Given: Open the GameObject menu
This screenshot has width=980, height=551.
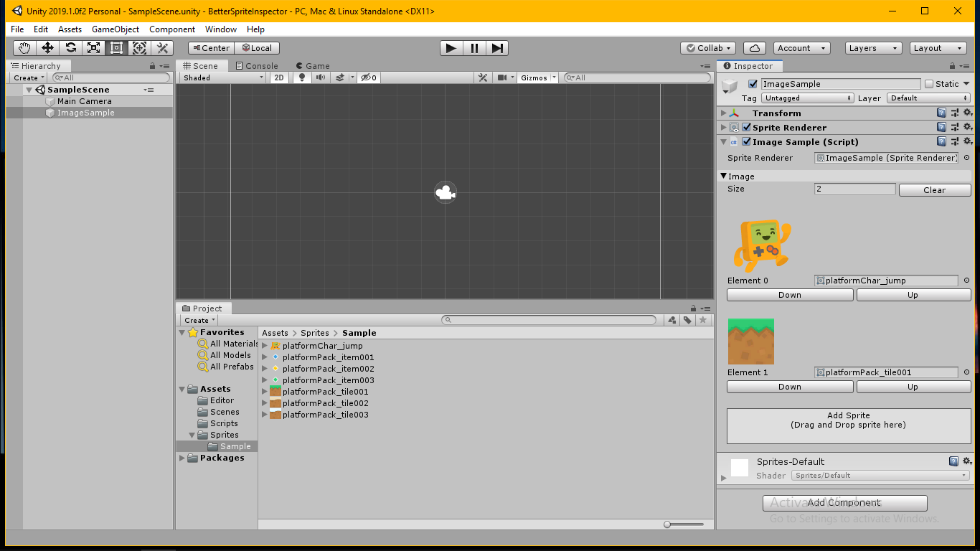Looking at the screenshot, I should click(116, 29).
